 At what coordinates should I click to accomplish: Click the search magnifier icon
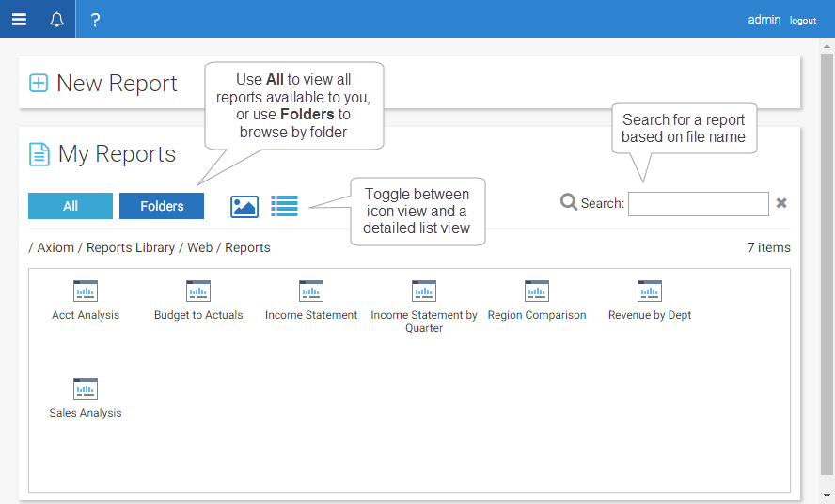point(569,202)
